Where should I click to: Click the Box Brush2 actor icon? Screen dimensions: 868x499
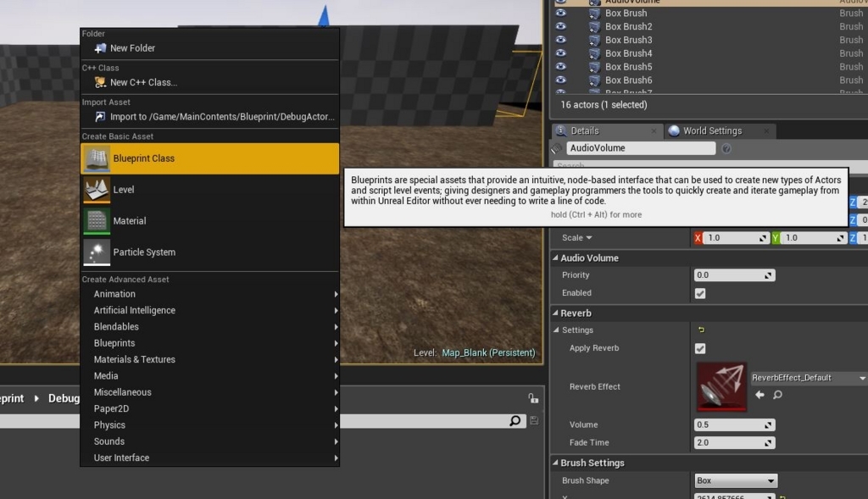[x=594, y=26]
